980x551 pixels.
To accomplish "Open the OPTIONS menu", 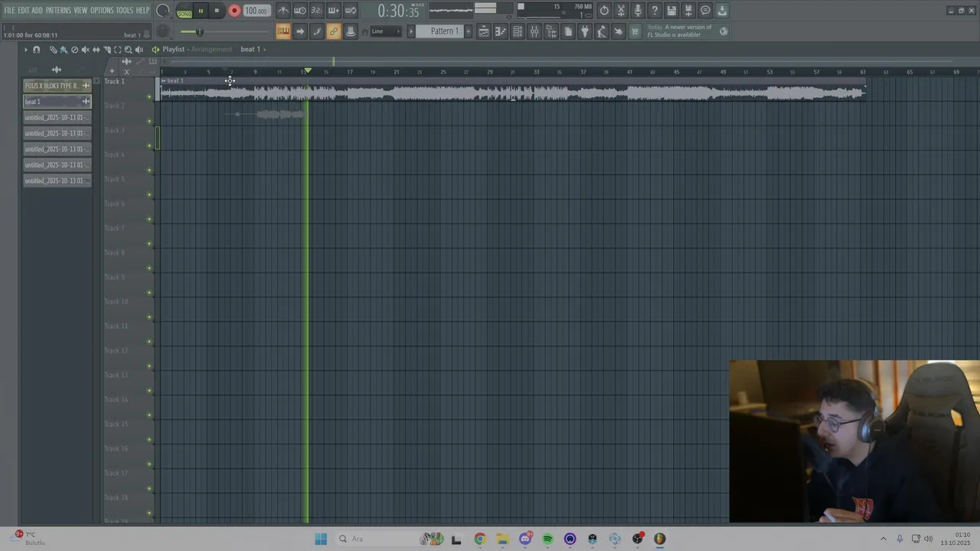I will coord(102,11).
